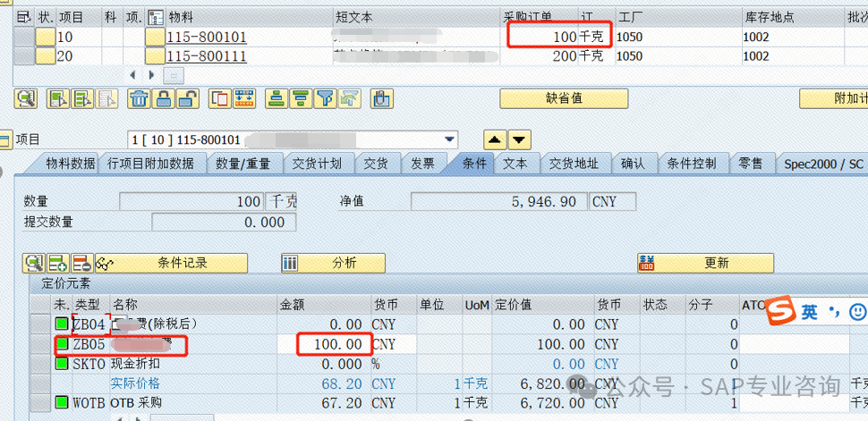Viewport: 868px width, 421px height.
Task: Select row selector for item 20
Action: [22, 56]
